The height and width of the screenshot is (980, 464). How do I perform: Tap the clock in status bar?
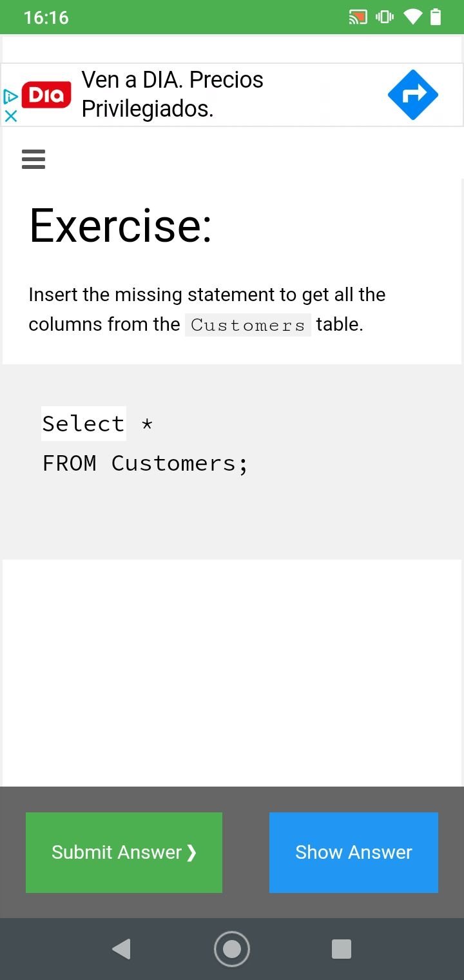coord(46,17)
